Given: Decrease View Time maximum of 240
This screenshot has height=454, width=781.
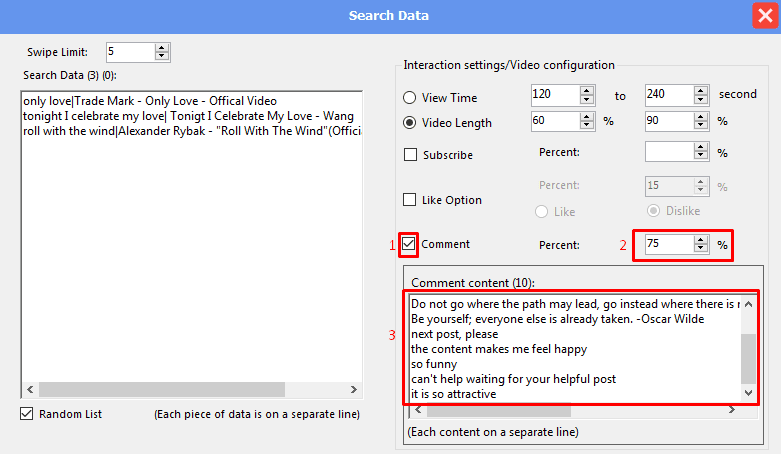Looking at the screenshot, I should pyautogui.click(x=701, y=99).
